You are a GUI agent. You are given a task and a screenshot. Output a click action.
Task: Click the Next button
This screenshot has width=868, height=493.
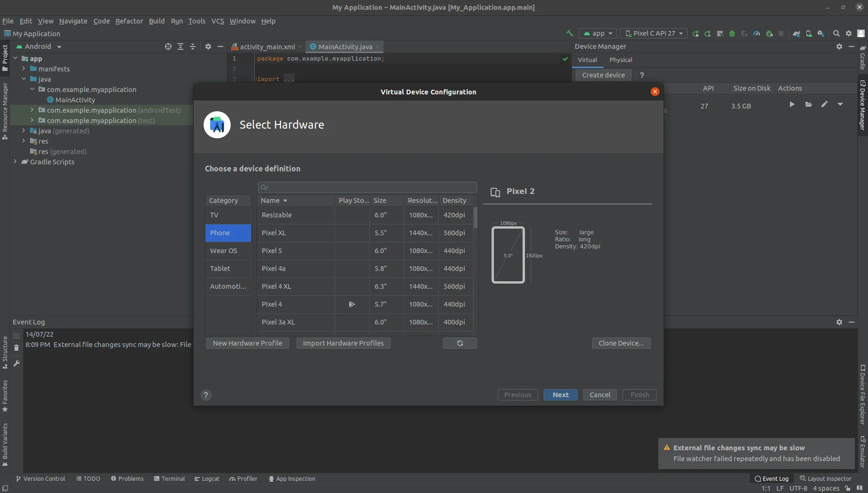tap(560, 395)
